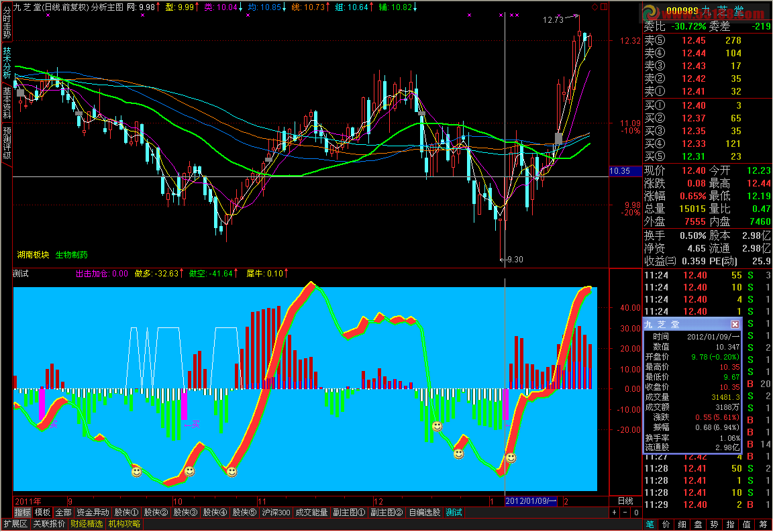The width and height of the screenshot is (773, 532).
Task: Click the split-window icon above chart
Action: coord(604,7)
